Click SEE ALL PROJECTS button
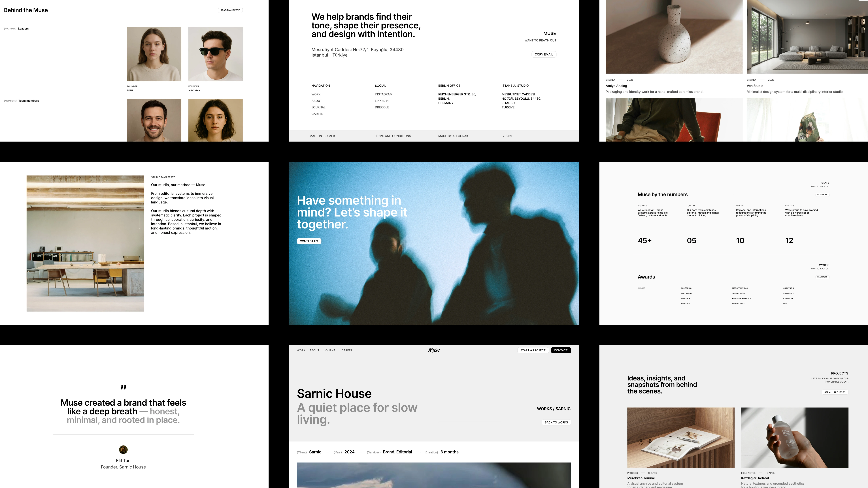Image resolution: width=868 pixels, height=488 pixels. [x=835, y=392]
